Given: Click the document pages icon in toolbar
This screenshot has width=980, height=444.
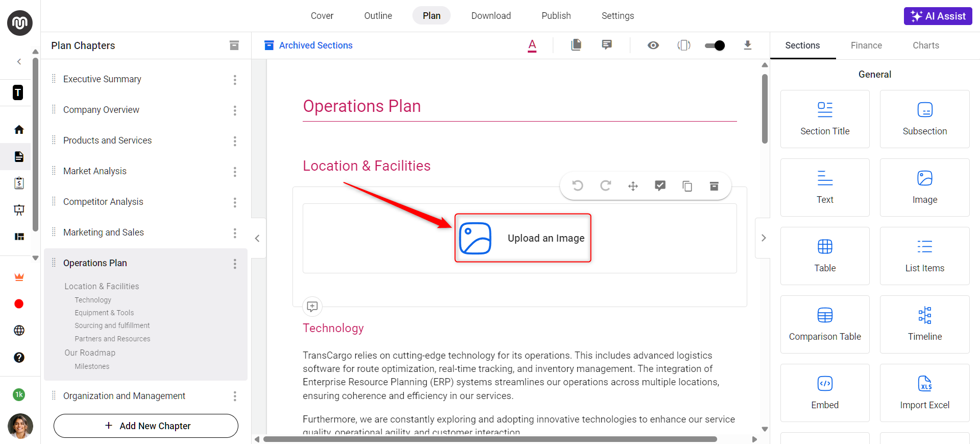Looking at the screenshot, I should click(576, 45).
